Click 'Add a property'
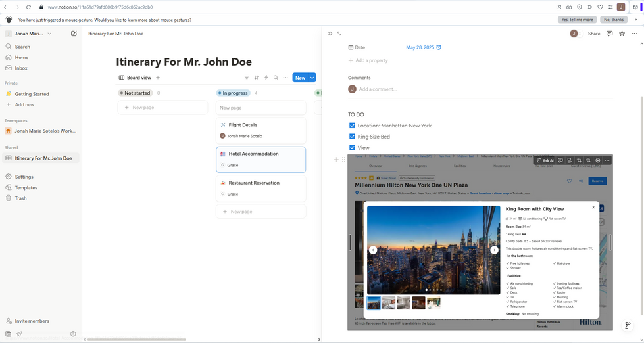This screenshot has height=343, width=644. (x=368, y=60)
